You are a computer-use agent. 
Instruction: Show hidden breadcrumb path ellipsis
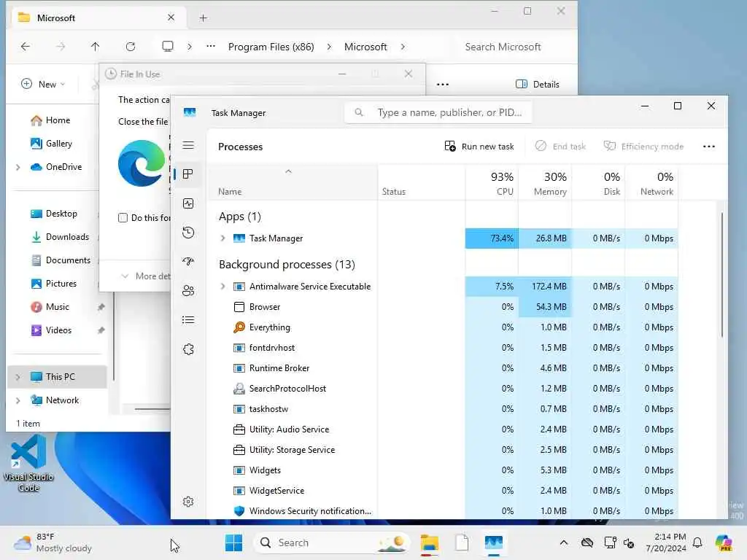(x=211, y=46)
